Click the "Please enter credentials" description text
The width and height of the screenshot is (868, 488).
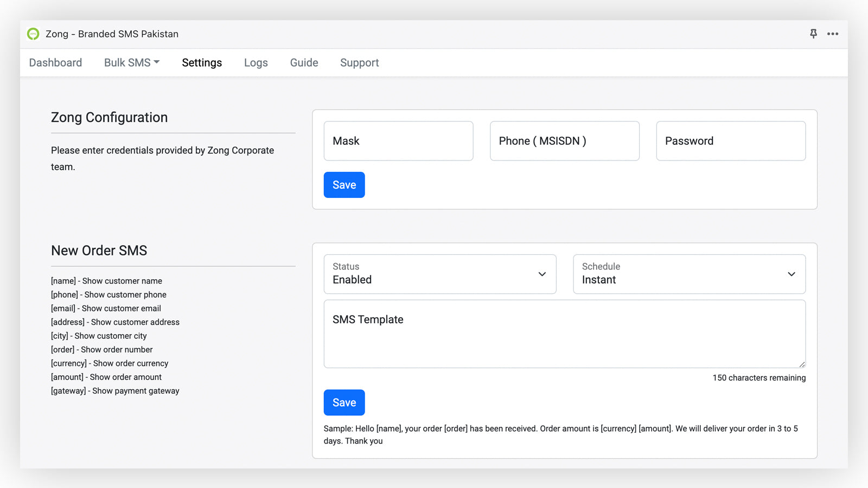[x=162, y=158]
